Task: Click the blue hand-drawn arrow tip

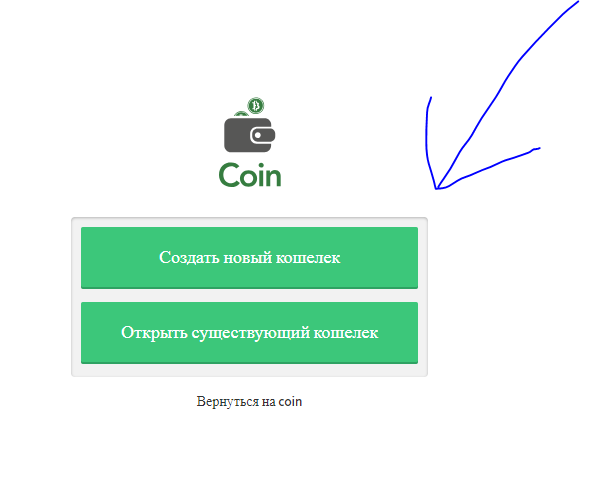Action: tap(437, 188)
